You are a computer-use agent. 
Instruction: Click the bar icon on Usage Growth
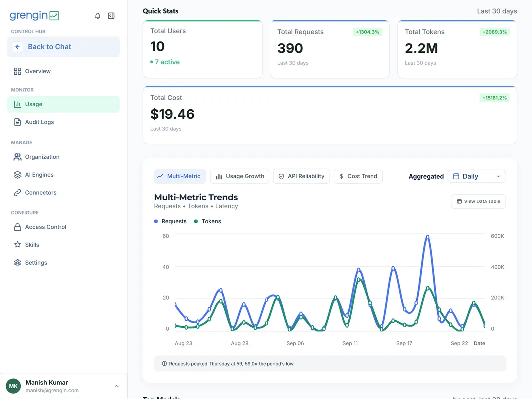pos(219,176)
